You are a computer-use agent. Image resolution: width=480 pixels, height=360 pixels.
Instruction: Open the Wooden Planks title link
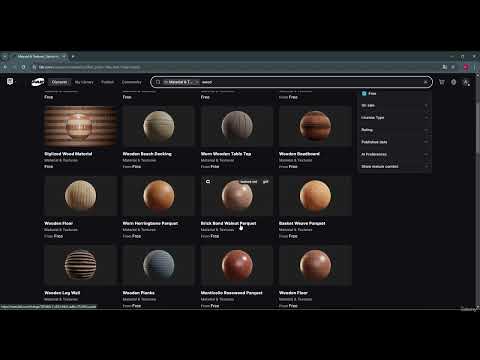tap(139, 293)
